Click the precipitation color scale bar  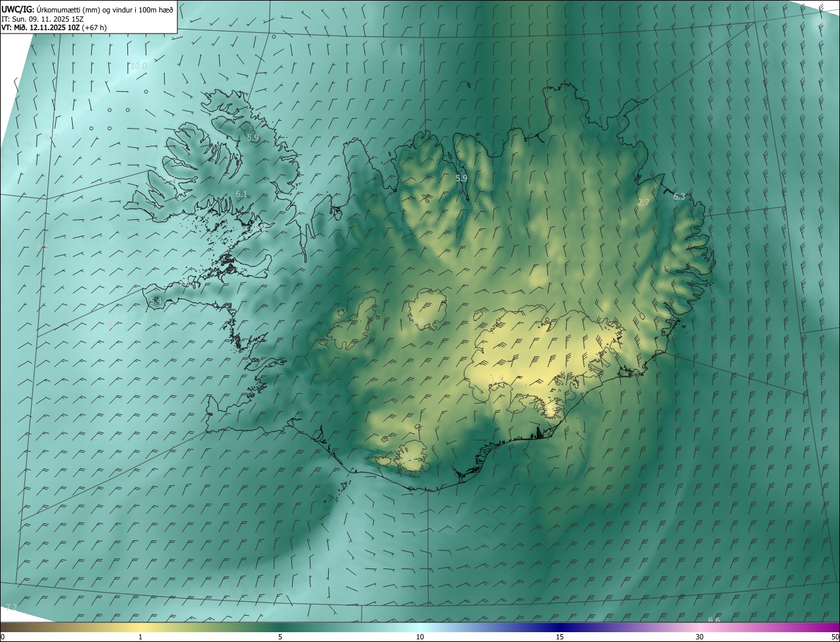click(420, 628)
